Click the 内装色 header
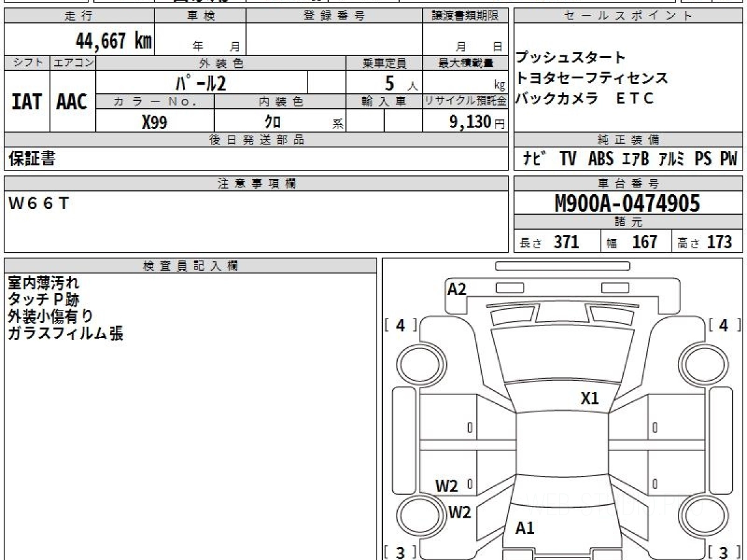Viewport: 747px width, 560px height. 280,101
